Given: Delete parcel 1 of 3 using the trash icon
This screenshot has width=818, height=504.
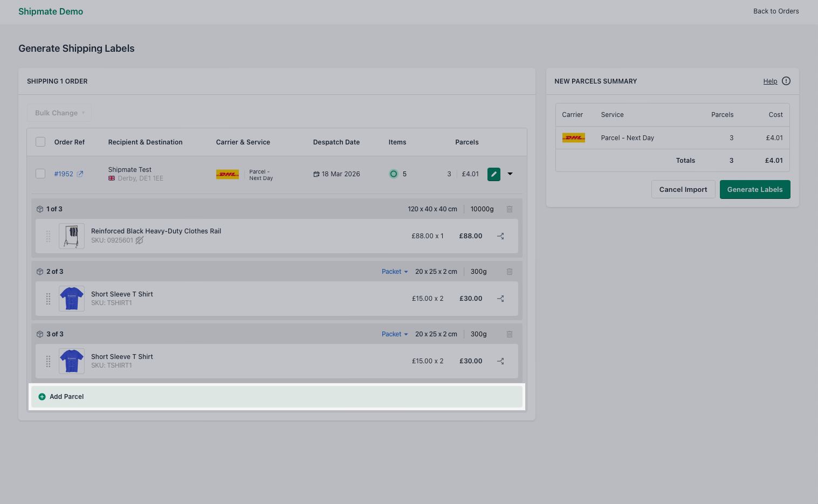Looking at the screenshot, I should coord(509,209).
